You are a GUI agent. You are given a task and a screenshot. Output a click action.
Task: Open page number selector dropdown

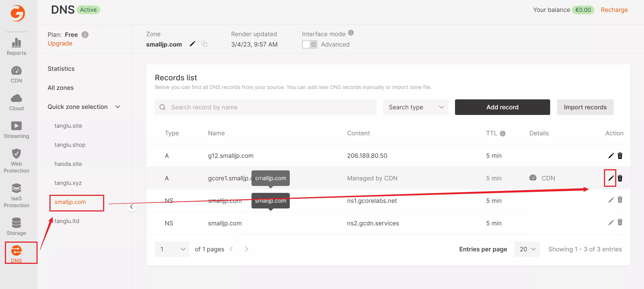[x=172, y=249]
